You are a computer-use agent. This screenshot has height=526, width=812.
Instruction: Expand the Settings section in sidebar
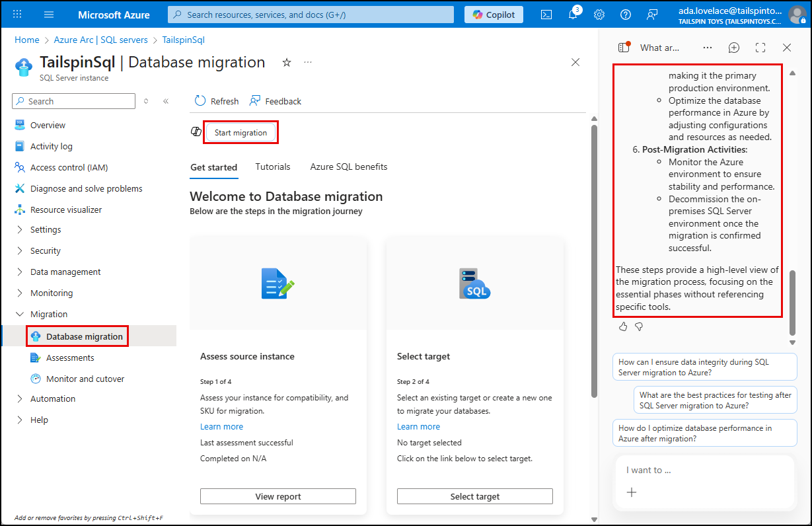(x=20, y=229)
